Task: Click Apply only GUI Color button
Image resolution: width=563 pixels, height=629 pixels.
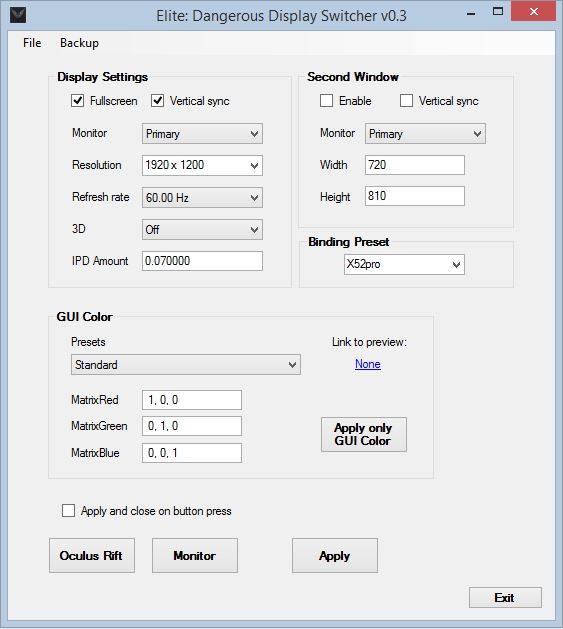Action: click(364, 434)
